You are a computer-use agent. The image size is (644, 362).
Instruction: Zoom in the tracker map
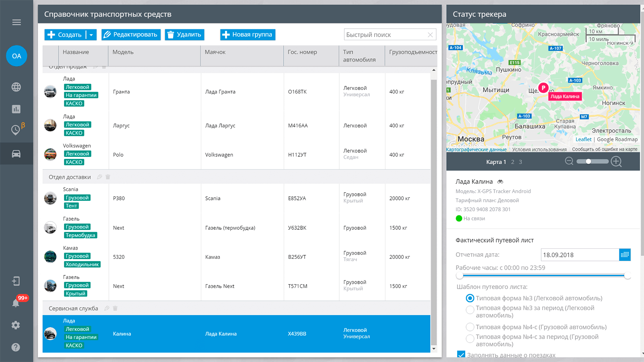(x=616, y=162)
